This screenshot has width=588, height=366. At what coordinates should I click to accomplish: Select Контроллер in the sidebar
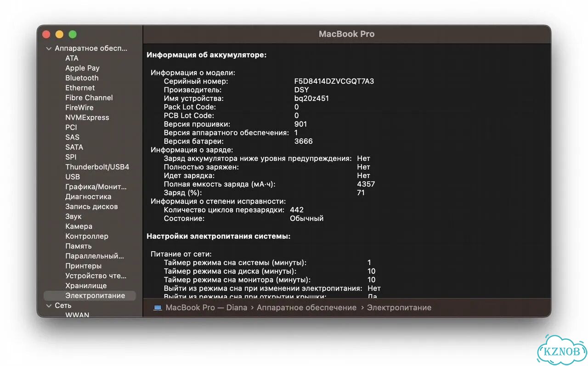(x=87, y=236)
